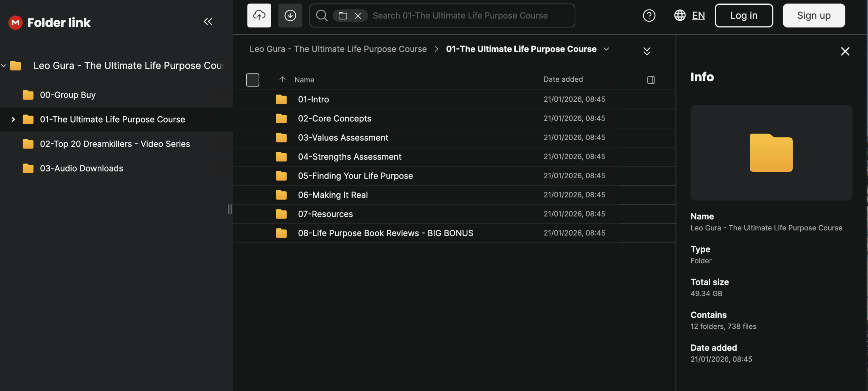Click the search magnifier icon
The width and height of the screenshot is (868, 391).
pos(321,16)
